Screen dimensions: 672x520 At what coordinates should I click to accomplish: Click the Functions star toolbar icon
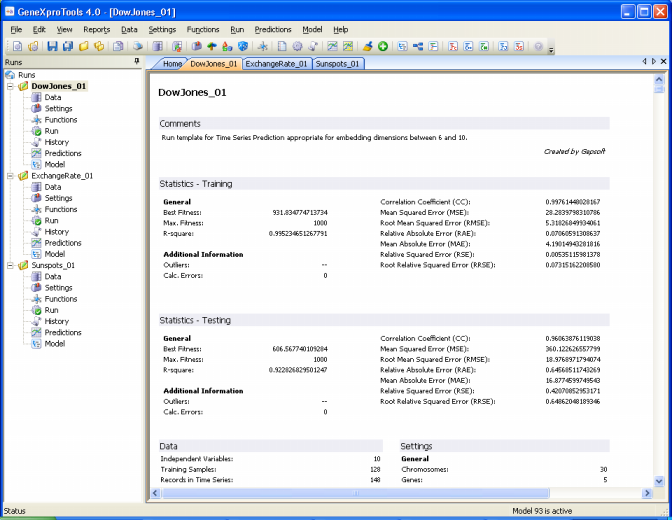[x=263, y=46]
